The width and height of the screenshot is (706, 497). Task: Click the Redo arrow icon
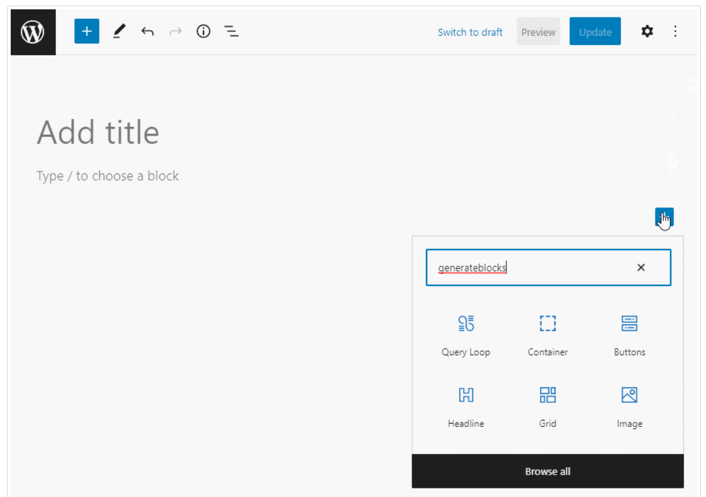tap(175, 32)
